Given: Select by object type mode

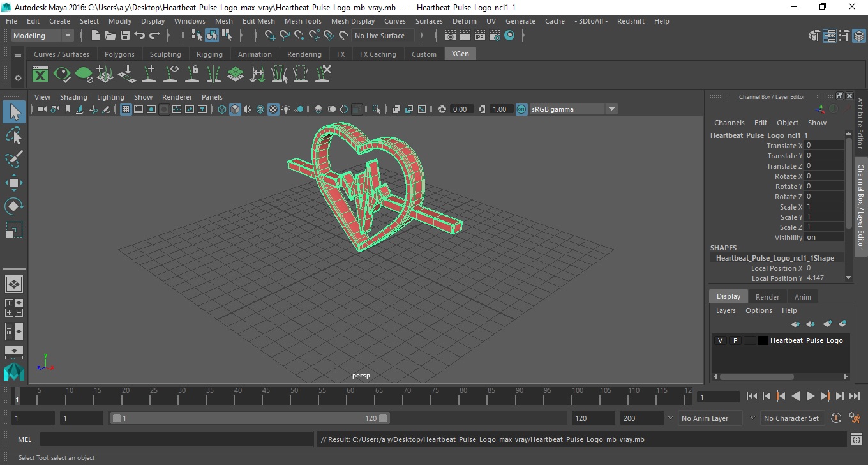Looking at the screenshot, I should tap(212, 36).
